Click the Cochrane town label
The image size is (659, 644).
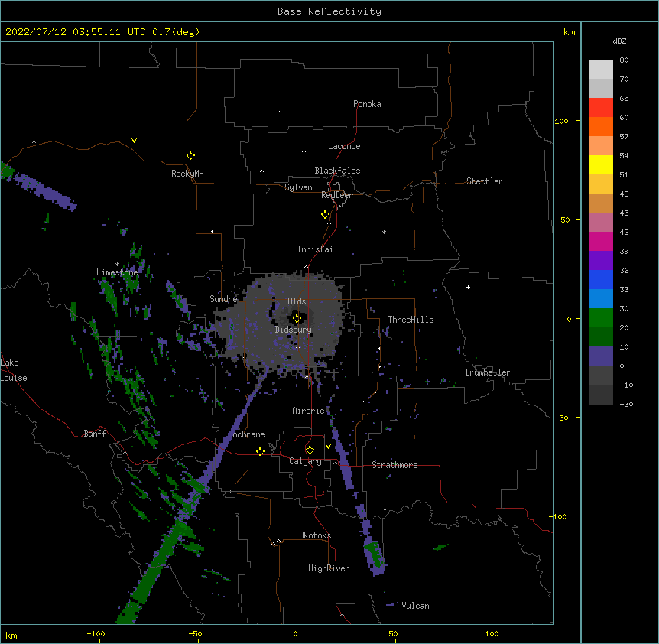coord(246,434)
